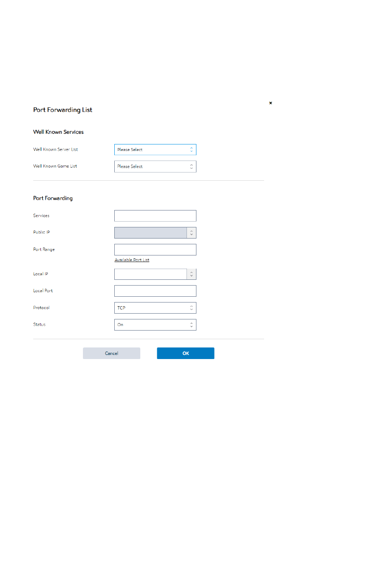The height and width of the screenshot is (586, 392).
Task: Expand the Local IP combo box arrow
Action: click(x=191, y=274)
